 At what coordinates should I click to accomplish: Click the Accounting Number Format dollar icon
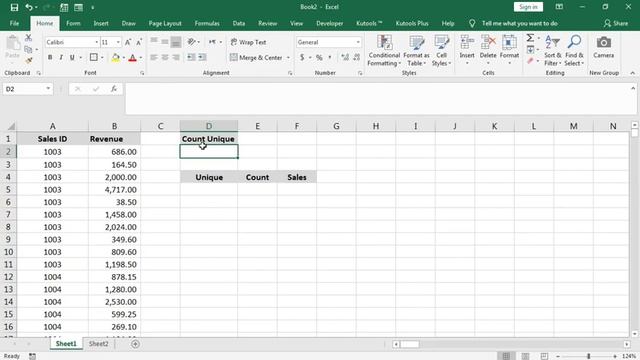(x=302, y=58)
